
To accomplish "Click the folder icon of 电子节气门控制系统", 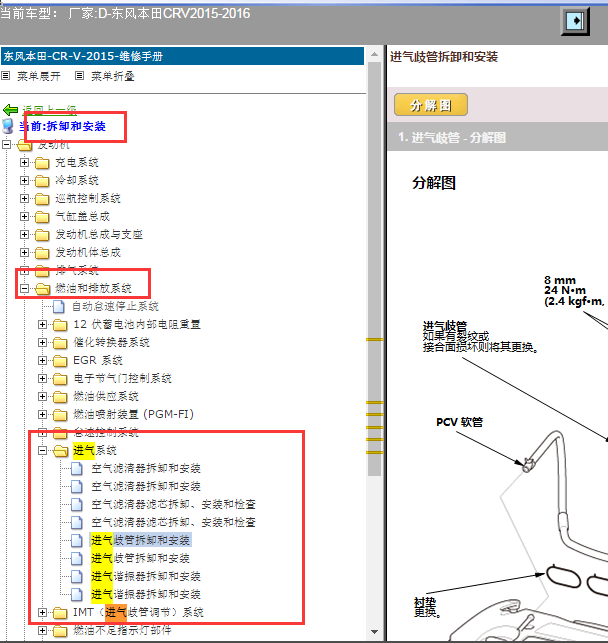I will coord(60,379).
